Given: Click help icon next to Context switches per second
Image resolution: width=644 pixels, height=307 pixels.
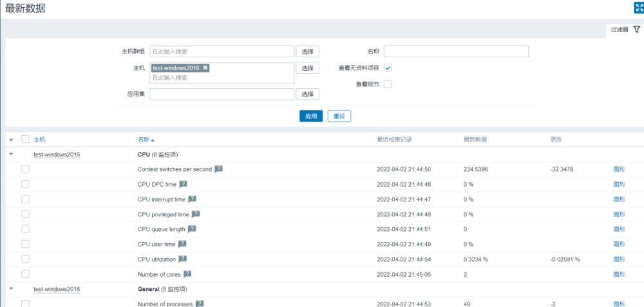Looking at the screenshot, I should tap(219, 169).
